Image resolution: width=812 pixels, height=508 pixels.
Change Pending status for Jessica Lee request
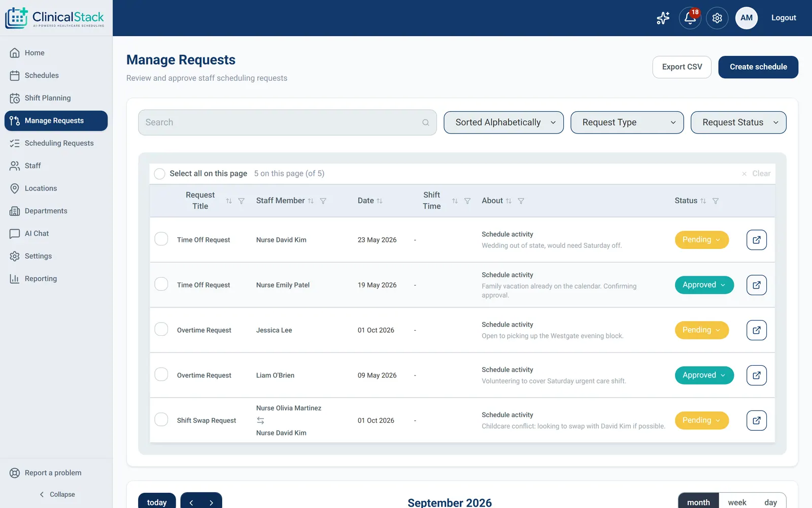coord(701,330)
